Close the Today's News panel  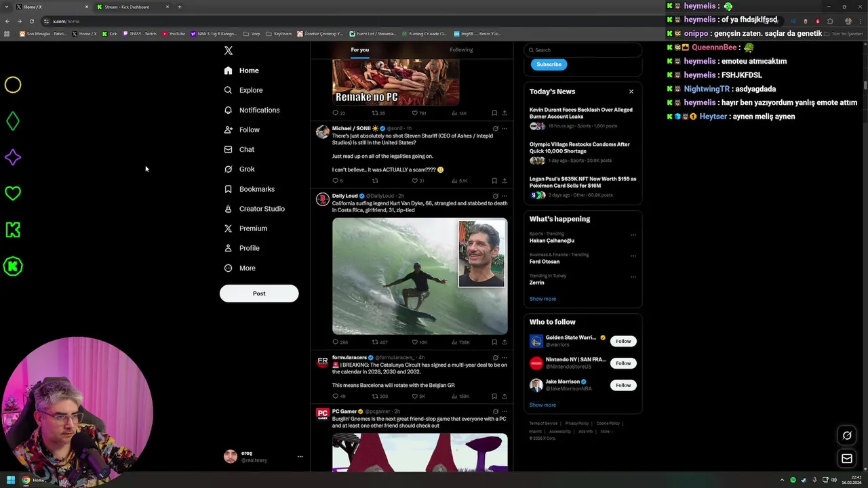pos(631,91)
